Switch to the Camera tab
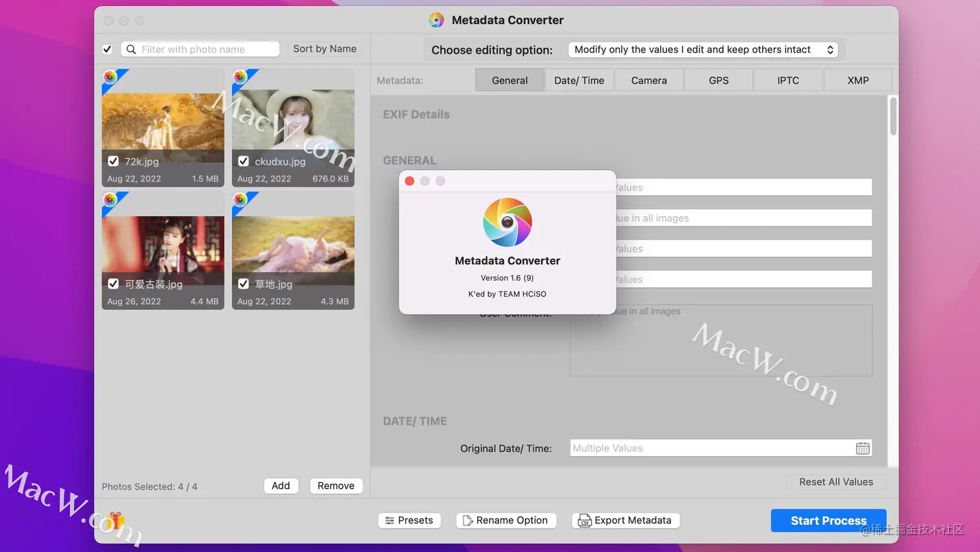The image size is (980, 552). (649, 80)
